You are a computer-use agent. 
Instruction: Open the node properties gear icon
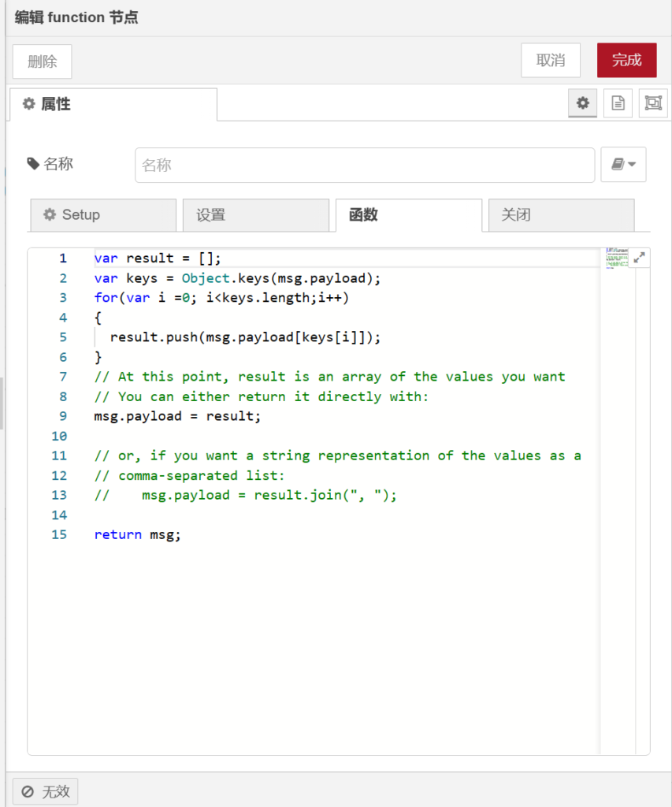(582, 103)
